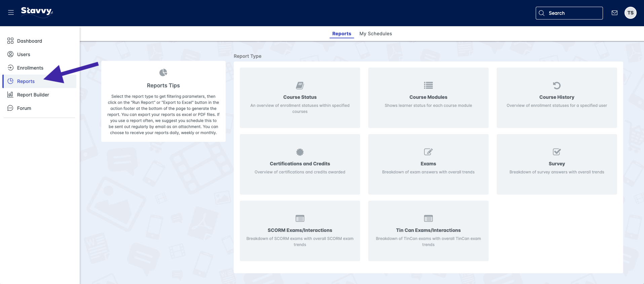Select Certifications and Credits report title
The height and width of the screenshot is (284, 644).
pos(300,164)
